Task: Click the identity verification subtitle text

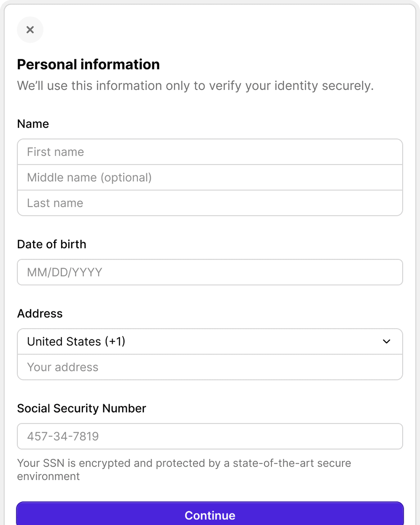Action: 196,86
